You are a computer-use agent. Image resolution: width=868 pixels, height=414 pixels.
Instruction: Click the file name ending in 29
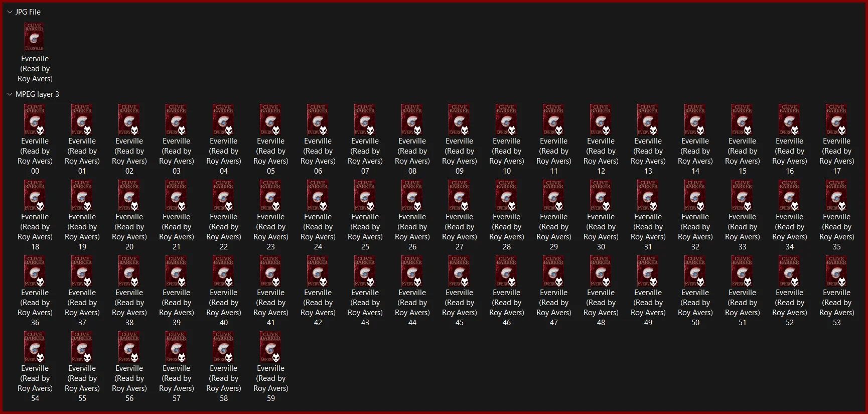[553, 232]
